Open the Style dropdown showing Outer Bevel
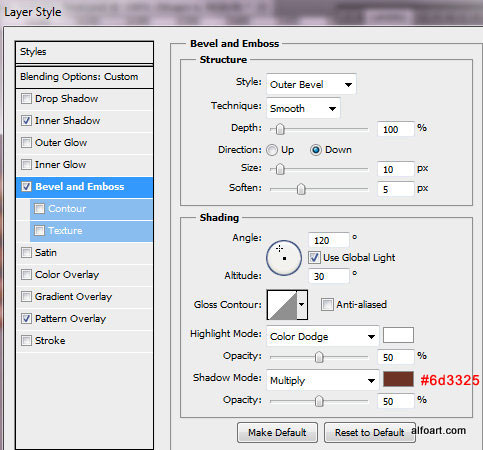 click(311, 84)
